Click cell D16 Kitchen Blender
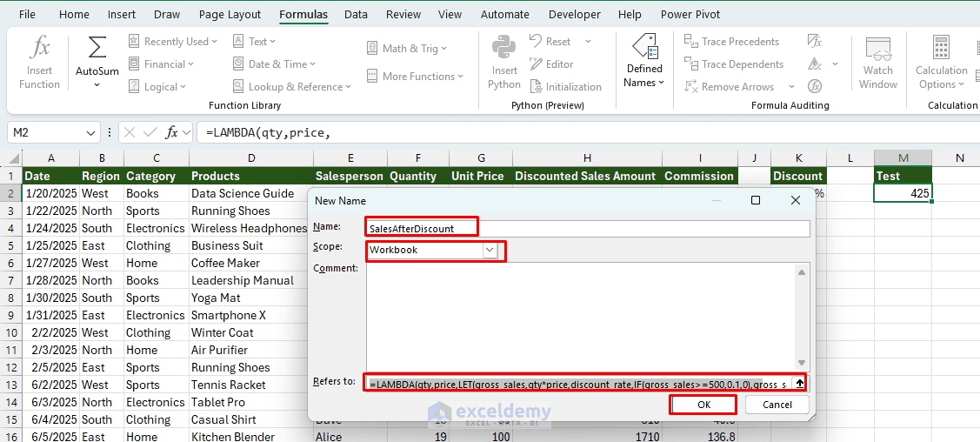980x442 pixels. [x=250, y=437]
